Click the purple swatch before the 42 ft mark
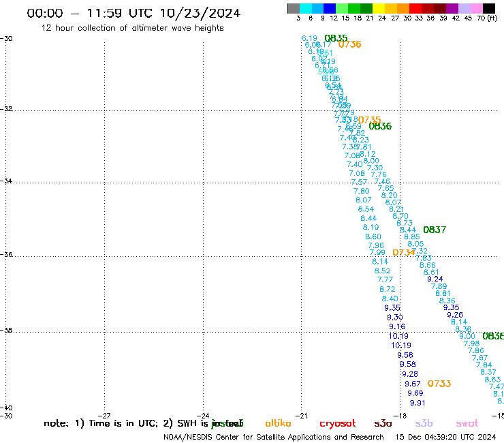The height and width of the screenshot is (443, 504). tap(452, 8)
